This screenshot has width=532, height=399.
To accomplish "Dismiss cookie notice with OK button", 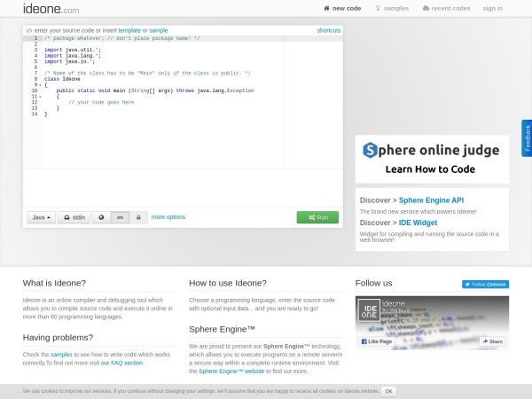I will point(388,390).
